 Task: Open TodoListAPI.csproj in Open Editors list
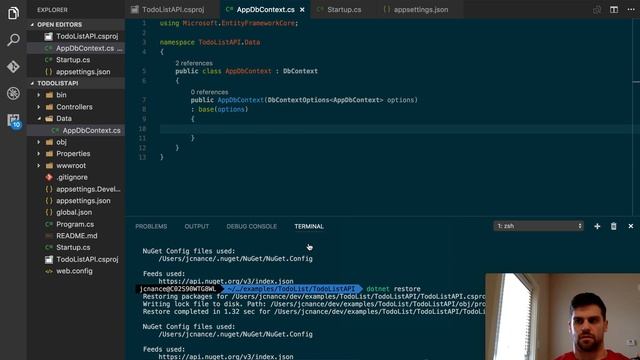[76, 36]
